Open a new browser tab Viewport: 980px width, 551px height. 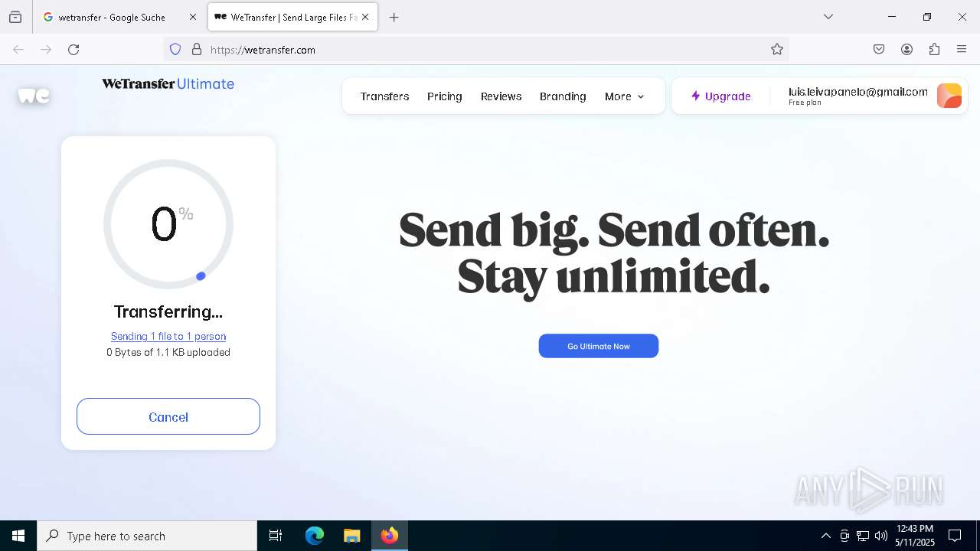[x=394, y=17]
